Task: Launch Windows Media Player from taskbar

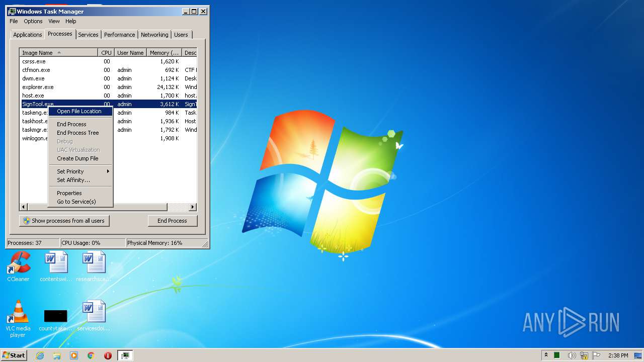Action: click(x=74, y=355)
